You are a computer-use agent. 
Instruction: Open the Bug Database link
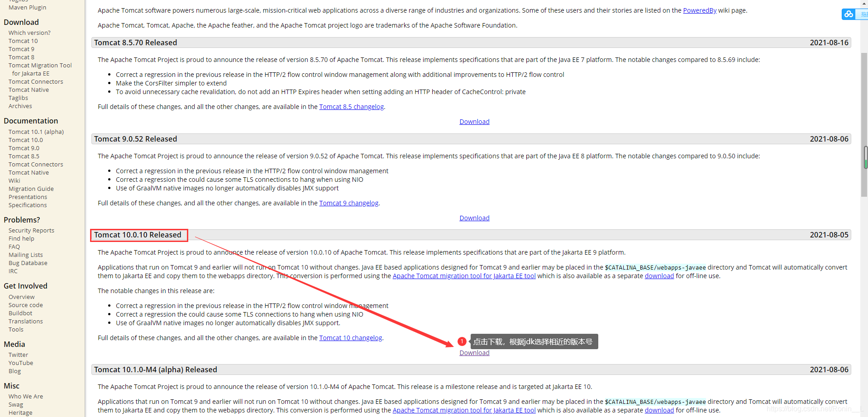click(x=28, y=263)
